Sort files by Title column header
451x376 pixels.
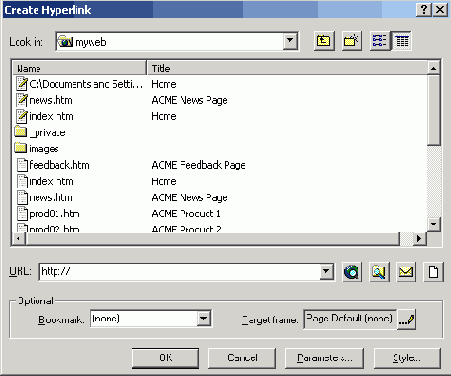287,68
